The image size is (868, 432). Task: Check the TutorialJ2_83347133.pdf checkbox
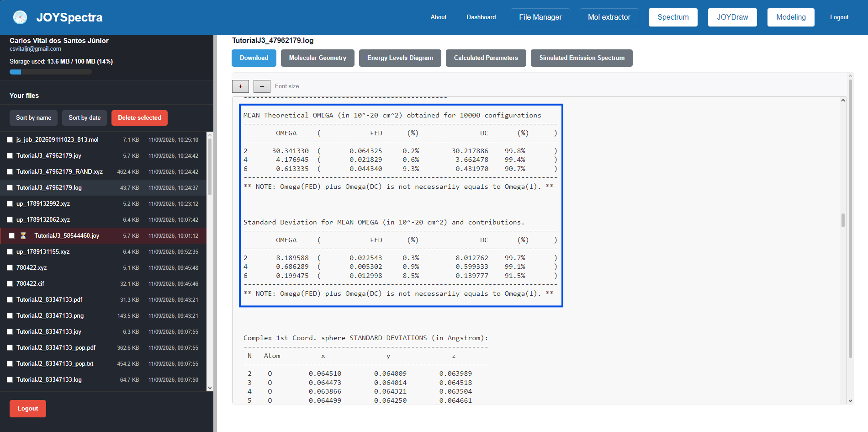[x=10, y=300]
